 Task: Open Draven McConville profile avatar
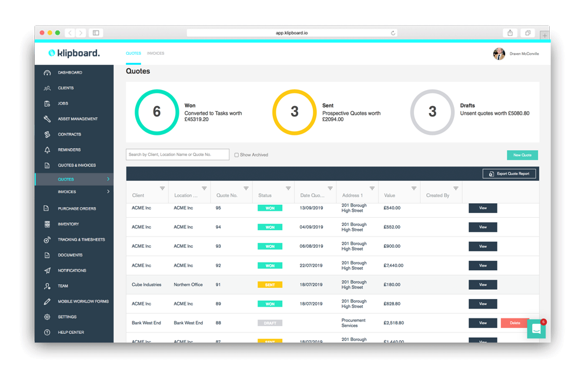click(x=499, y=54)
